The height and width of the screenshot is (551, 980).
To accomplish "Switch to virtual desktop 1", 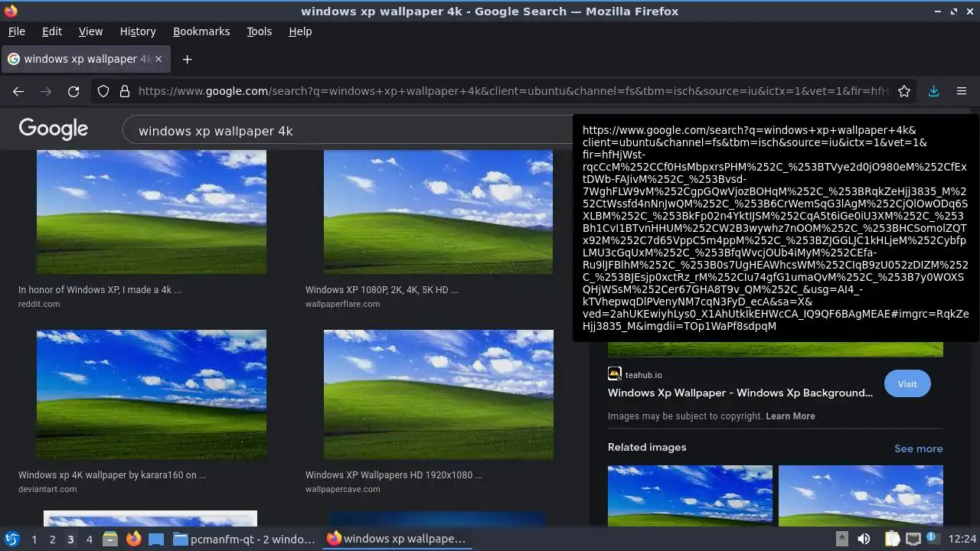I will (x=34, y=539).
